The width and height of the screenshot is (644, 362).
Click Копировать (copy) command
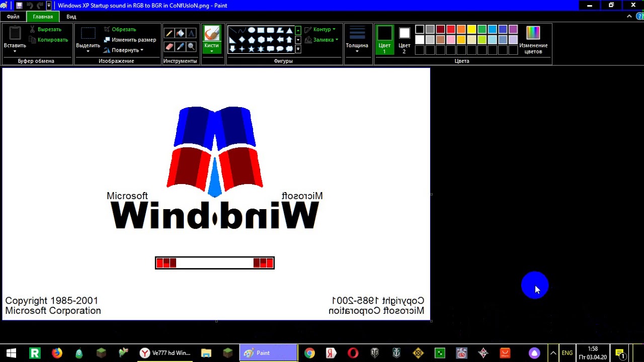[x=48, y=40]
